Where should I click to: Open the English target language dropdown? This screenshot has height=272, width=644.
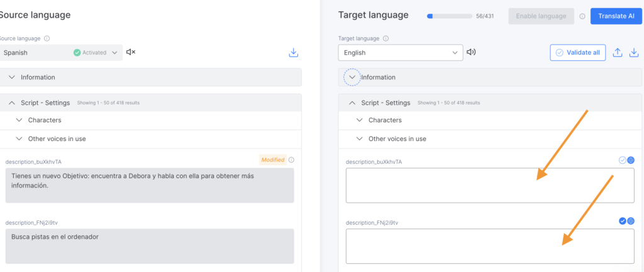401,53
